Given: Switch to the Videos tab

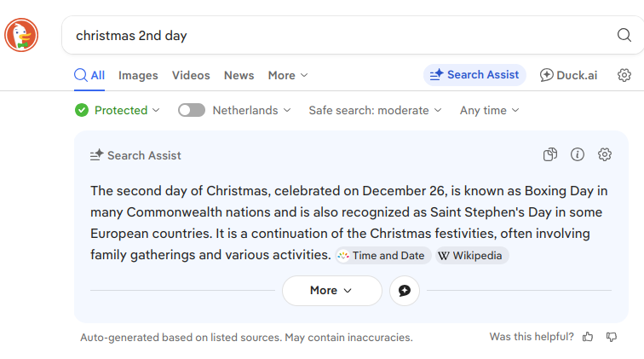Looking at the screenshot, I should [x=191, y=75].
